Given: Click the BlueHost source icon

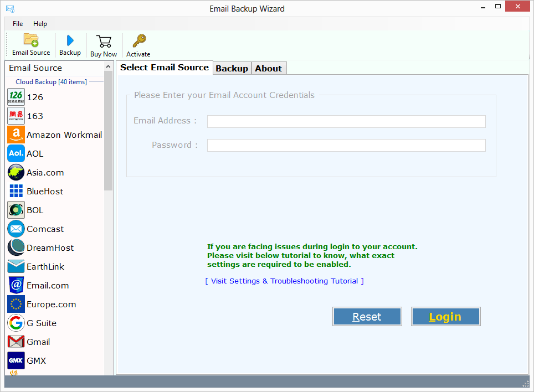Looking at the screenshot, I should (16, 191).
